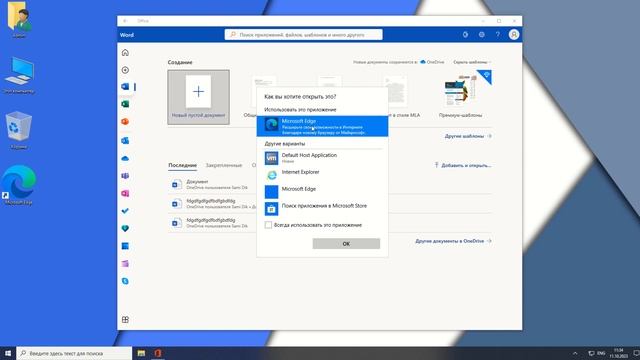Open File Explorer from taskbar
Screen dimensions: 640x360
(x=141, y=353)
